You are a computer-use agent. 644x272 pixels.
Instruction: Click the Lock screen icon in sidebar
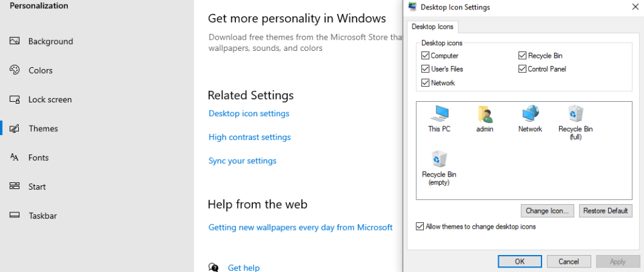click(x=14, y=99)
